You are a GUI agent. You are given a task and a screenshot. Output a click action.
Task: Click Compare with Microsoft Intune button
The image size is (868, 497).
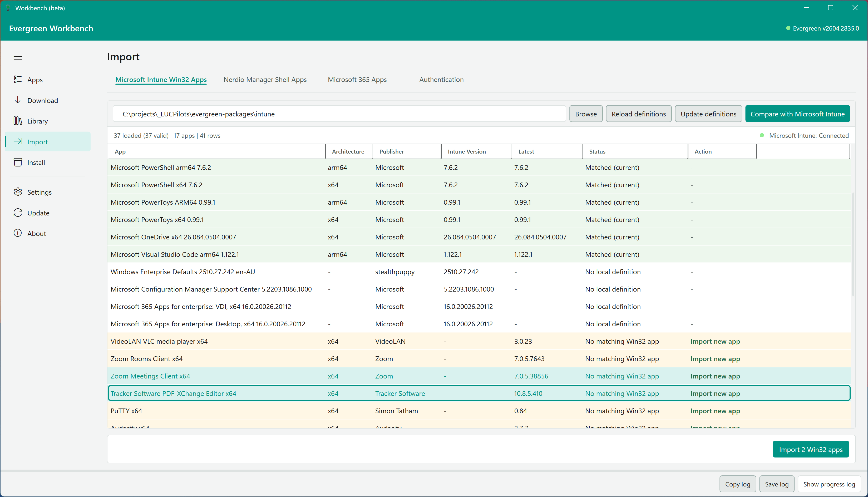pos(797,114)
